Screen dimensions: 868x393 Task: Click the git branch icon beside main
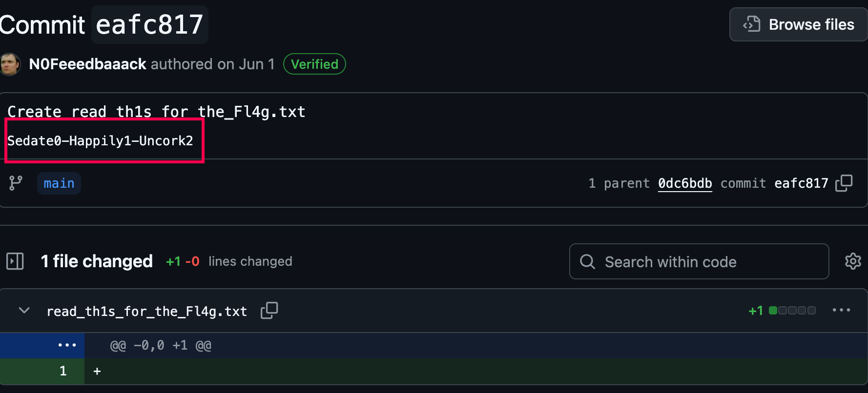point(16,183)
